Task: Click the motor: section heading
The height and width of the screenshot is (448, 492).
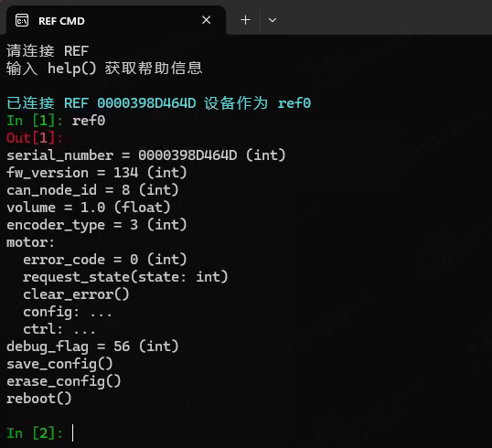Action: coord(30,242)
